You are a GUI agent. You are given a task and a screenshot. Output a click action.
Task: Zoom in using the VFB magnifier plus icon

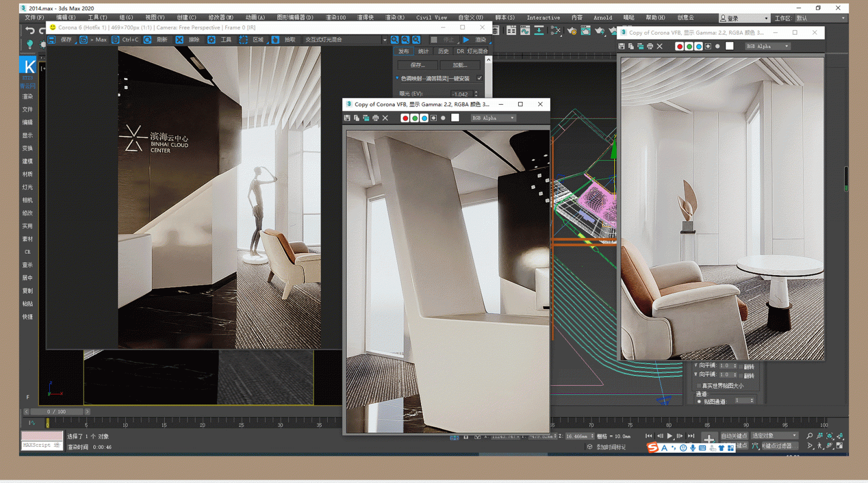click(x=394, y=40)
